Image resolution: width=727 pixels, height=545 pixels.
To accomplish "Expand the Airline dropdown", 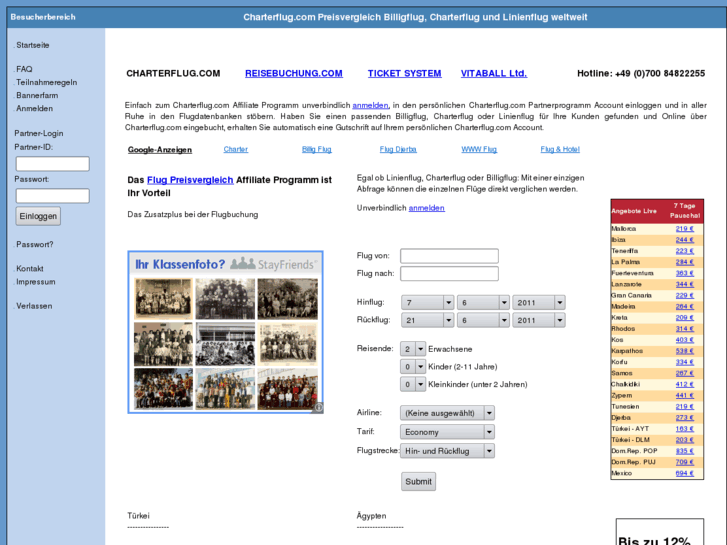I will (447, 413).
